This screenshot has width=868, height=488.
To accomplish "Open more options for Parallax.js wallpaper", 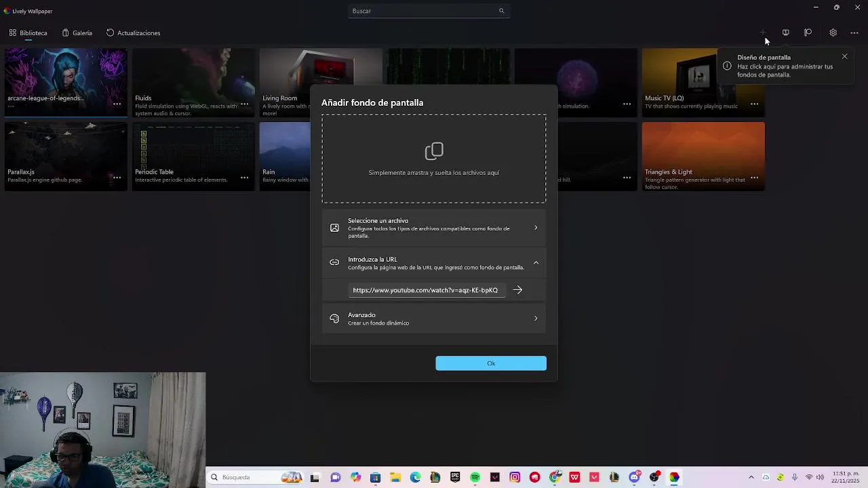I will click(117, 178).
